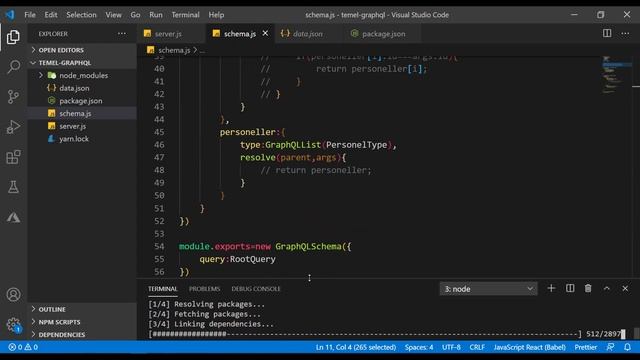Image resolution: width=640 pixels, height=360 pixels.
Task: Close the terminal panel
Action: click(625, 288)
